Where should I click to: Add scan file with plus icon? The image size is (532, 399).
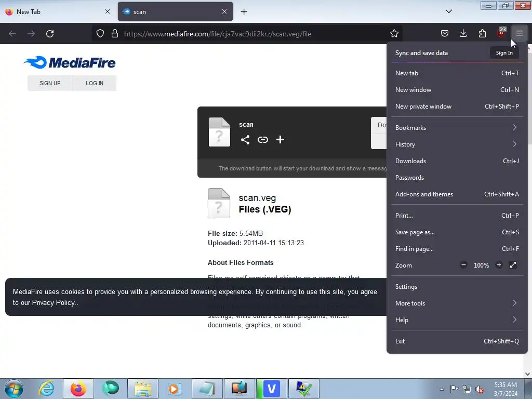[280, 139]
